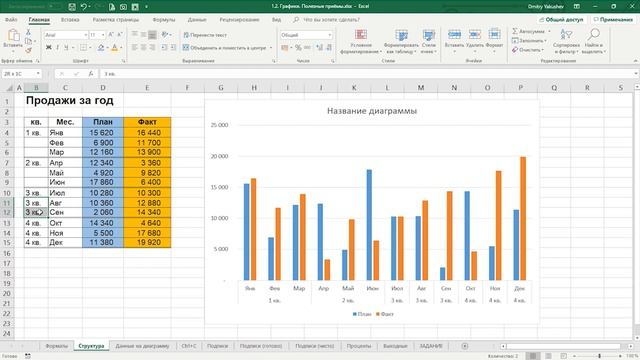
Task: Switch to Данные ribbon tab
Action: (197, 20)
